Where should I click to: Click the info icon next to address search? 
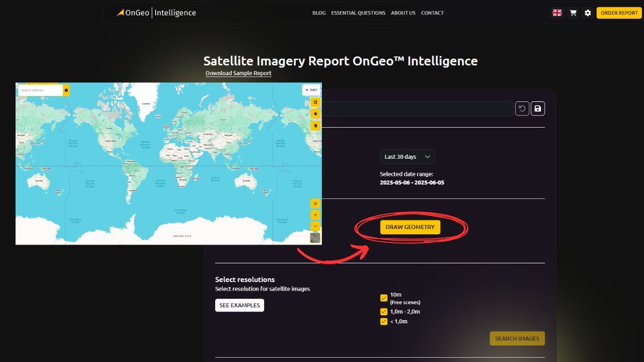tap(66, 90)
